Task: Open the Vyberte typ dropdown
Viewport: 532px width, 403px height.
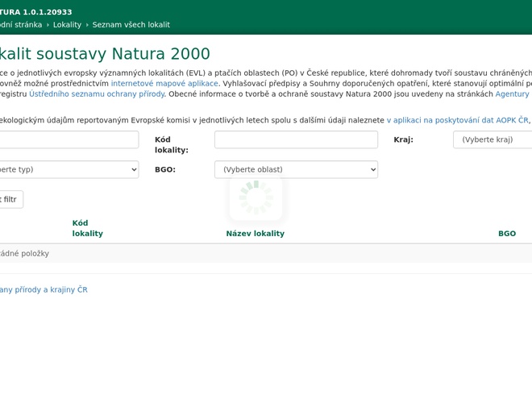Action: (x=69, y=169)
